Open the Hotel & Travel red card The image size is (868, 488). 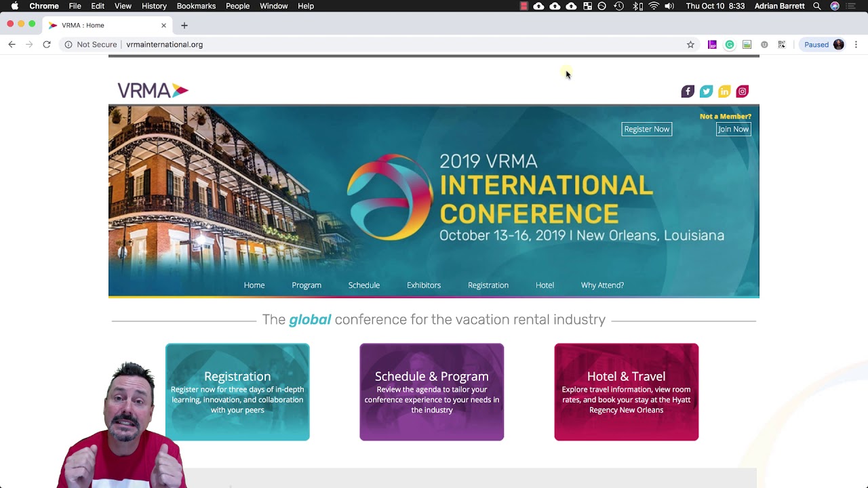coord(627,392)
